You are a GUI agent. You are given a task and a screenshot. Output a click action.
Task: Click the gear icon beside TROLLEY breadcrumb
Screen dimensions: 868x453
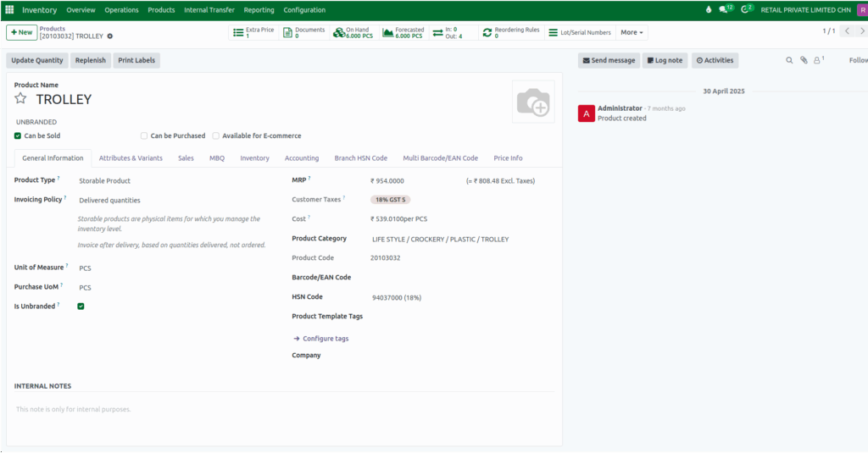(109, 36)
